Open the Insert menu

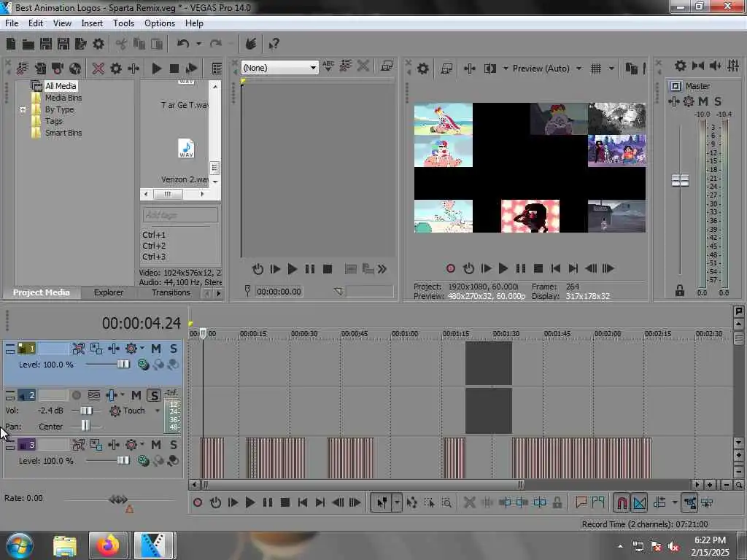coord(92,23)
